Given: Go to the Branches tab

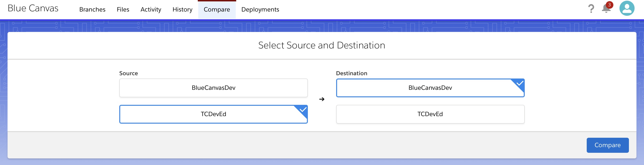Looking at the screenshot, I should click(x=92, y=9).
